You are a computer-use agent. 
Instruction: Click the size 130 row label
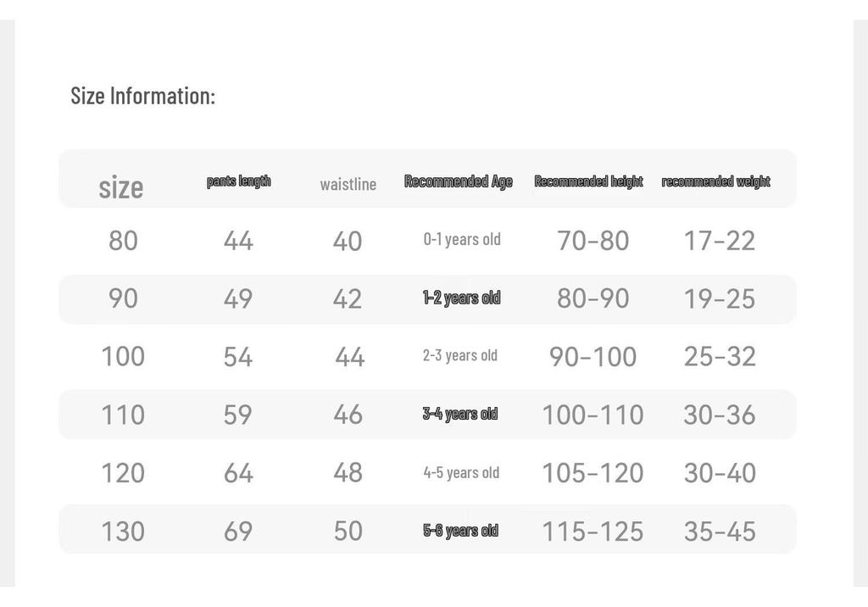click(123, 531)
